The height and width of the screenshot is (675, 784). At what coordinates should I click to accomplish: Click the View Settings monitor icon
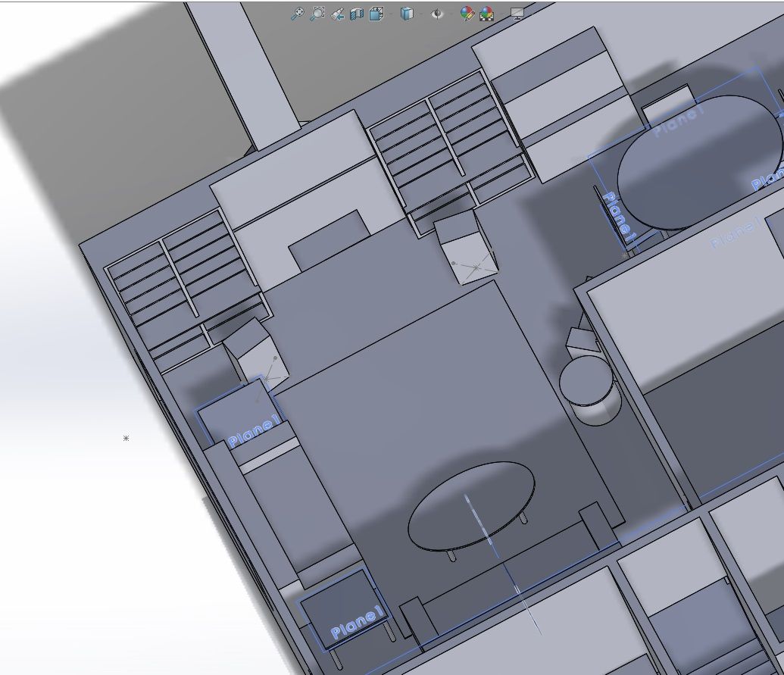pyautogui.click(x=516, y=14)
